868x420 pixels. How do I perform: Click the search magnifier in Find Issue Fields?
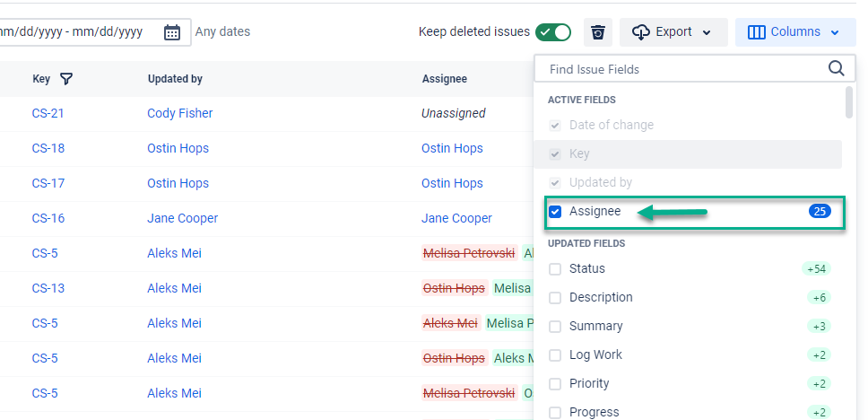click(836, 69)
